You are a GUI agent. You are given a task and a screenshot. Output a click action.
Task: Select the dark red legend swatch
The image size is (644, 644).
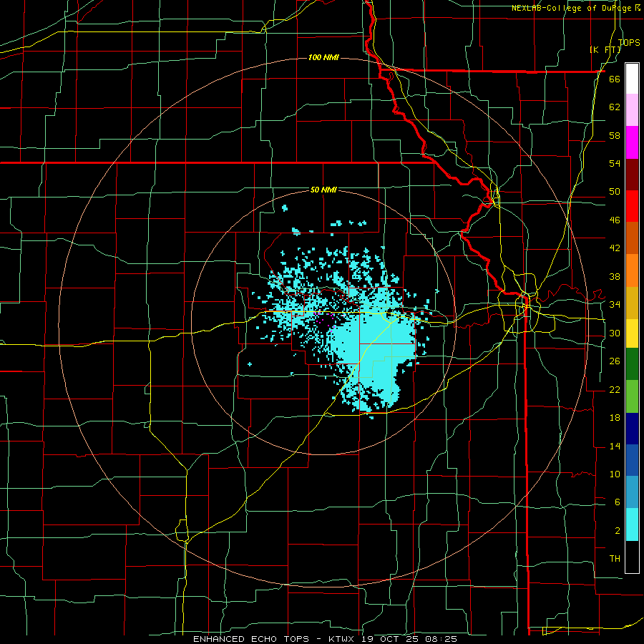(632, 174)
